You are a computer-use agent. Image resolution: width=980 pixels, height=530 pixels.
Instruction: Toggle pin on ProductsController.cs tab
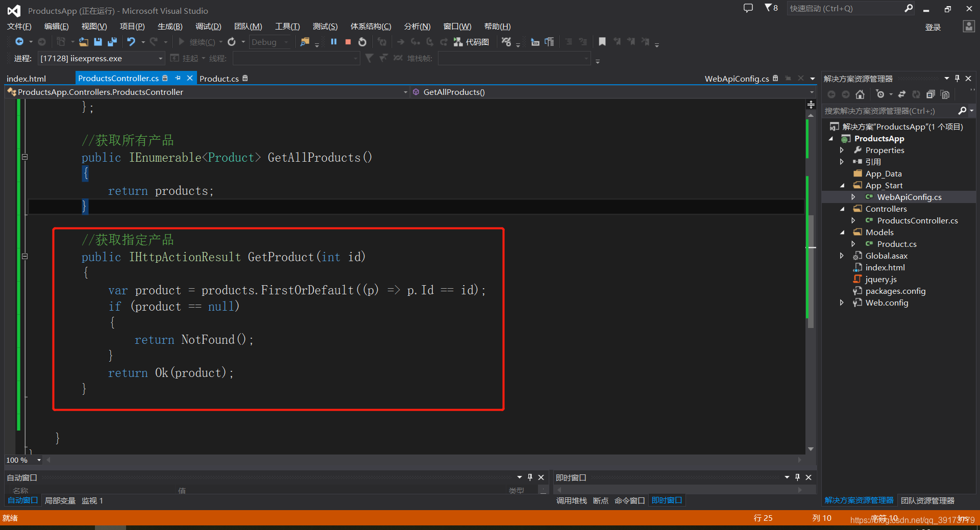(x=178, y=78)
